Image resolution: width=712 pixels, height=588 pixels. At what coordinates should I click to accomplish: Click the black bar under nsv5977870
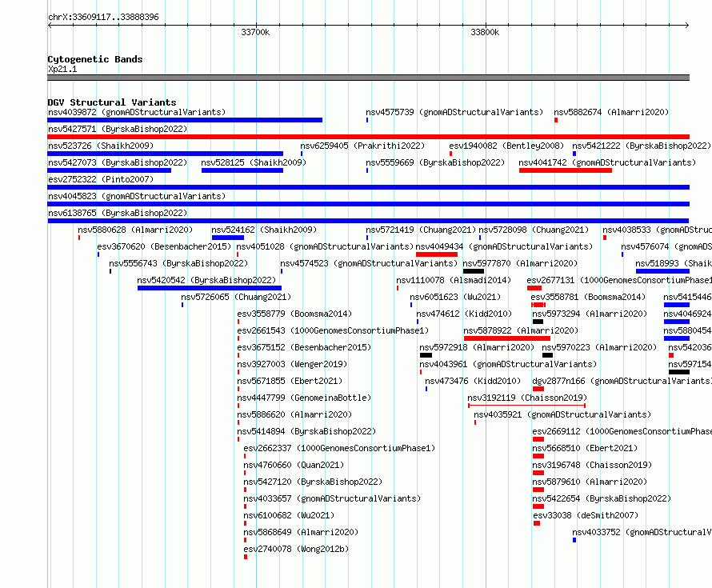[x=473, y=271]
